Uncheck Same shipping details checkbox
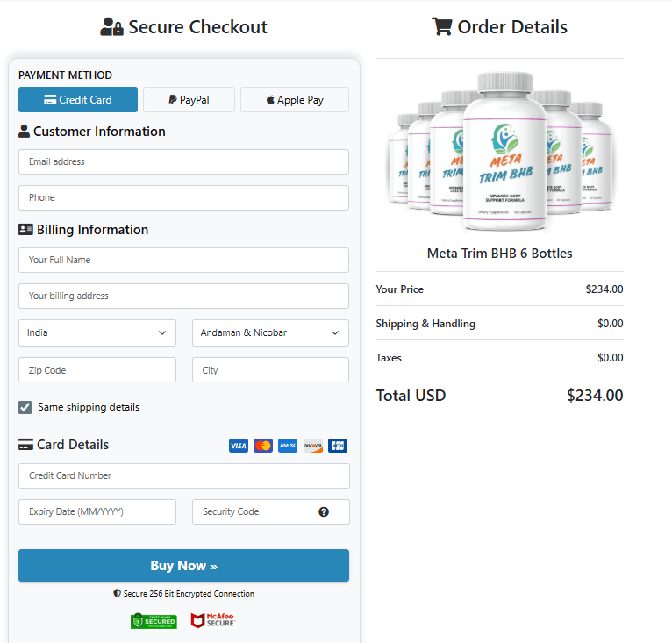The height and width of the screenshot is (643, 672). click(x=25, y=407)
